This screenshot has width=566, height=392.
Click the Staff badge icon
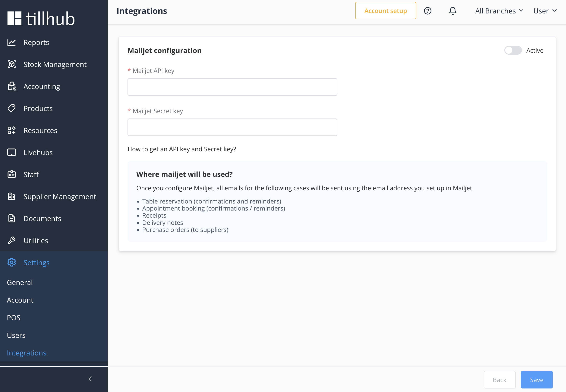point(11,174)
